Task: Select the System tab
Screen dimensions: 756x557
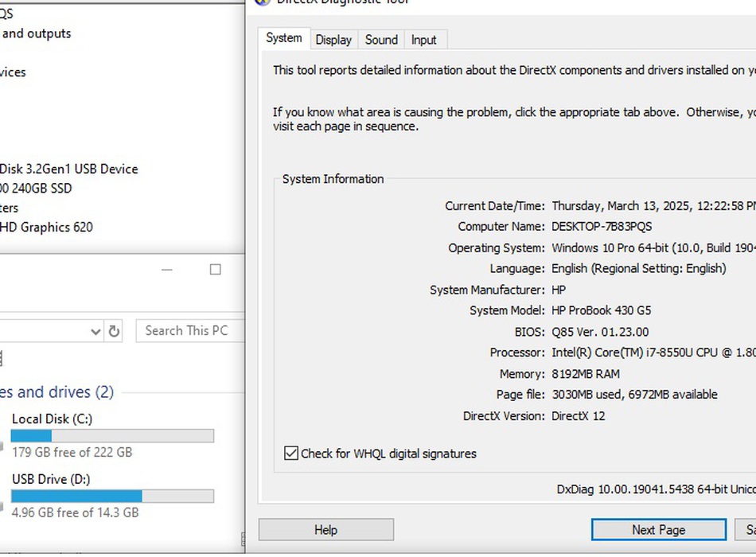Action: click(x=283, y=38)
